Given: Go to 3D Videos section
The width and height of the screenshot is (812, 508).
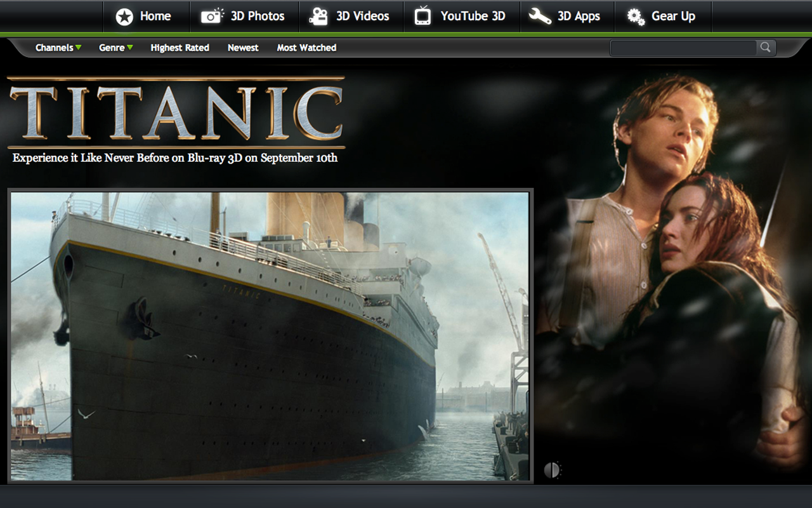Looking at the screenshot, I should [362, 17].
